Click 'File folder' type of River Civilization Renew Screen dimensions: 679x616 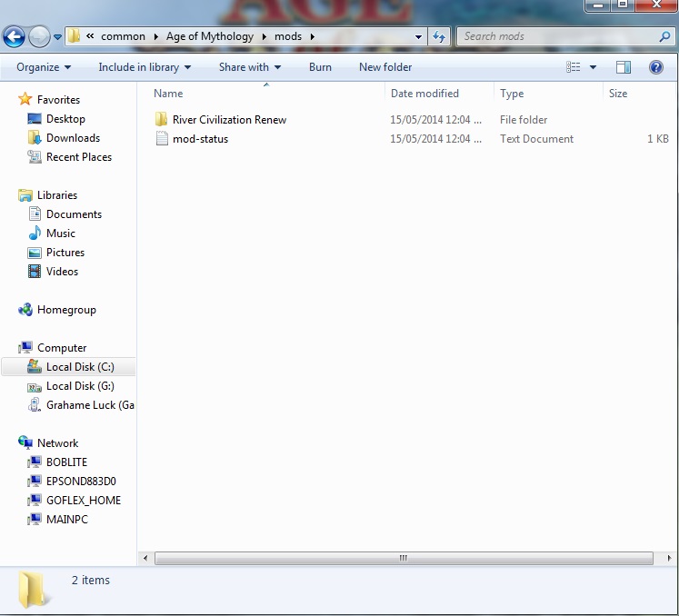tap(523, 120)
